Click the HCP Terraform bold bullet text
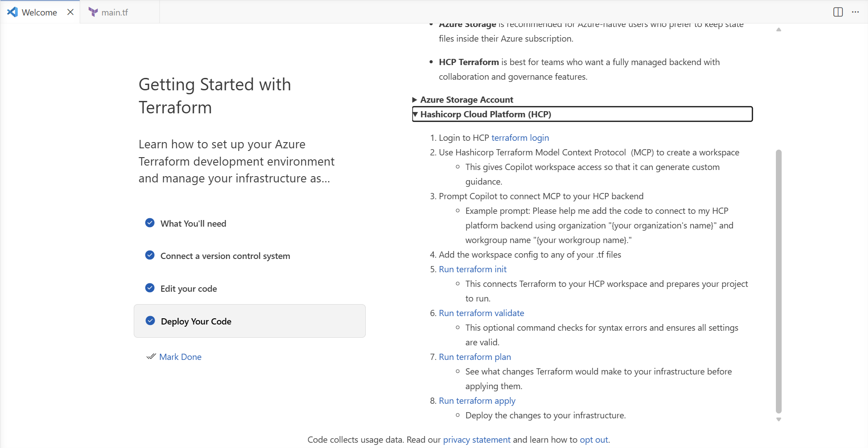Image resolution: width=868 pixels, height=448 pixels. 469,62
